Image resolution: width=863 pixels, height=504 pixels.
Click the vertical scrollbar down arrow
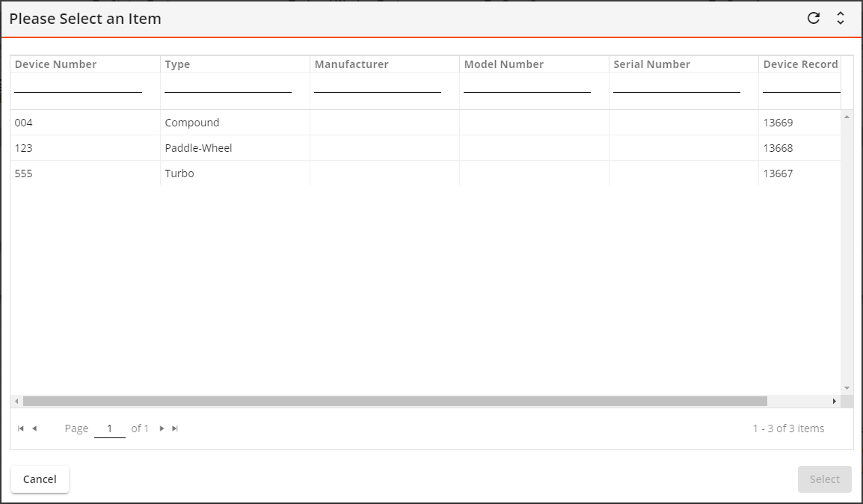(x=847, y=388)
